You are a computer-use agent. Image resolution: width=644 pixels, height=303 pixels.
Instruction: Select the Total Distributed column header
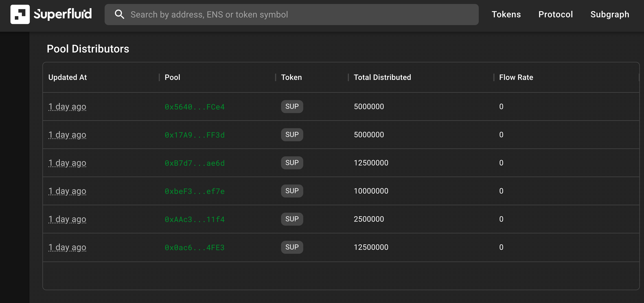coord(382,77)
